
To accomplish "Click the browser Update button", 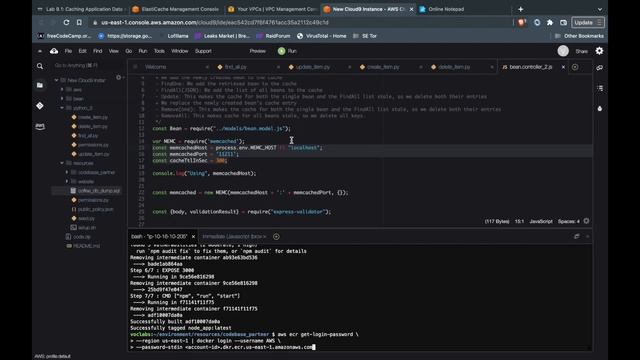I will (588, 23).
